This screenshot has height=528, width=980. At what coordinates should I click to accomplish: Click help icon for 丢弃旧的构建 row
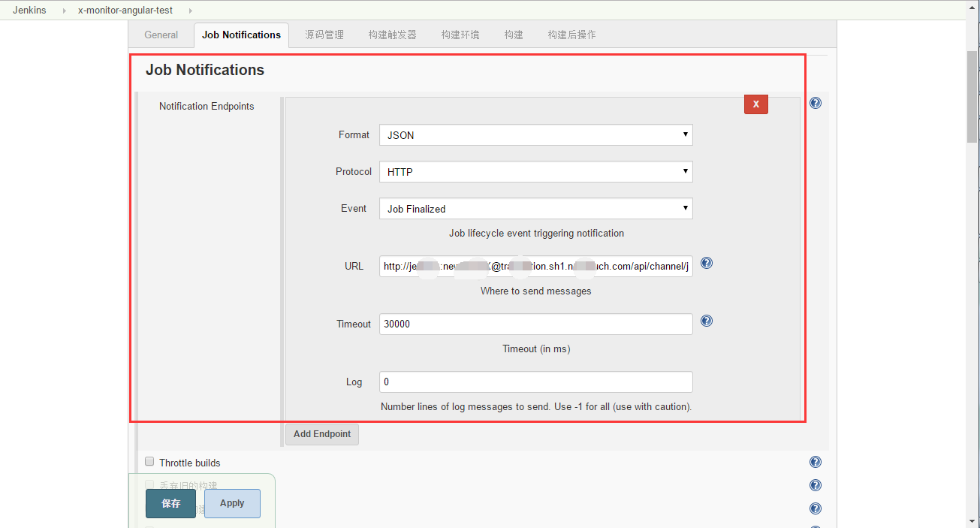tap(816, 486)
